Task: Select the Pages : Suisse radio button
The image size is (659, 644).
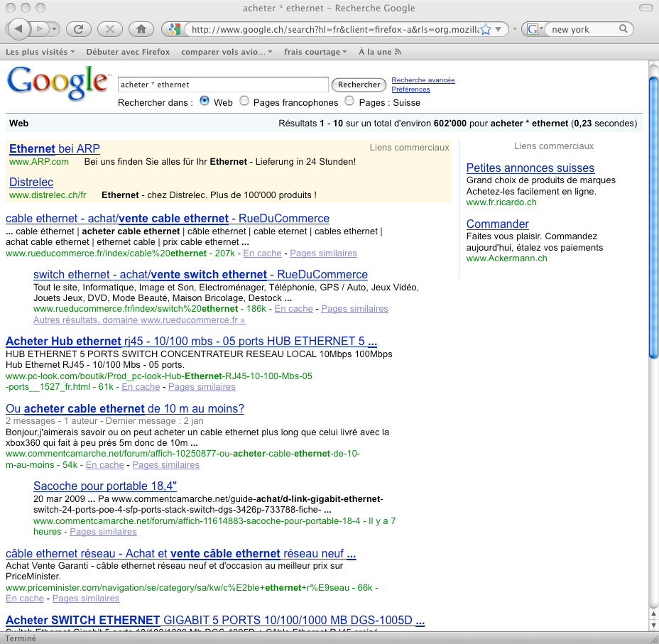Action: [349, 102]
